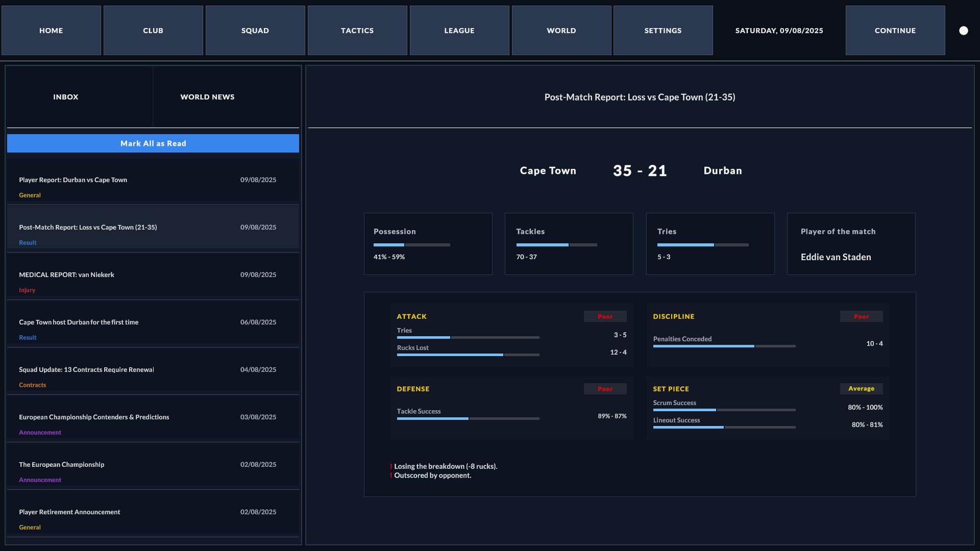Click the DEFENSE Poor rating badge
980x551 pixels.
tap(605, 389)
